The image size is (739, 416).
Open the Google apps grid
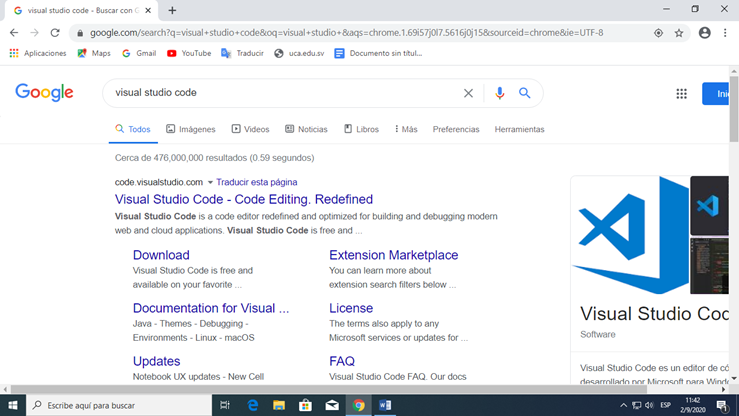(682, 93)
